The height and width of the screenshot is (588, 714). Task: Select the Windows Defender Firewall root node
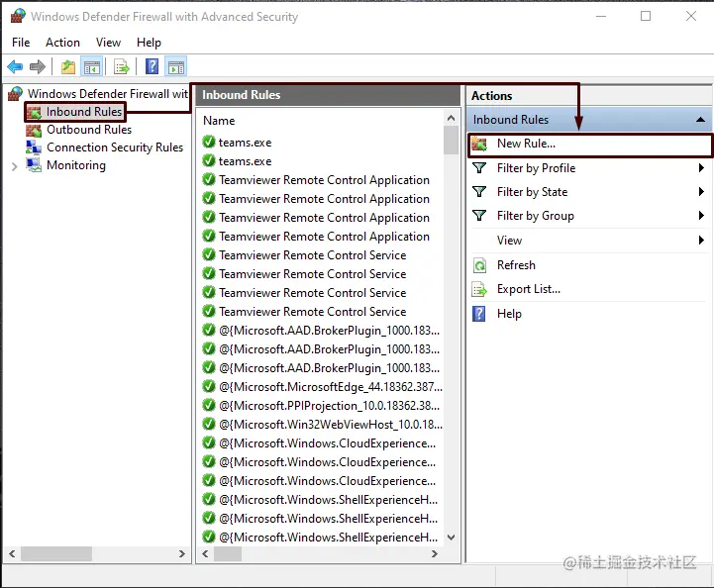tap(108, 94)
